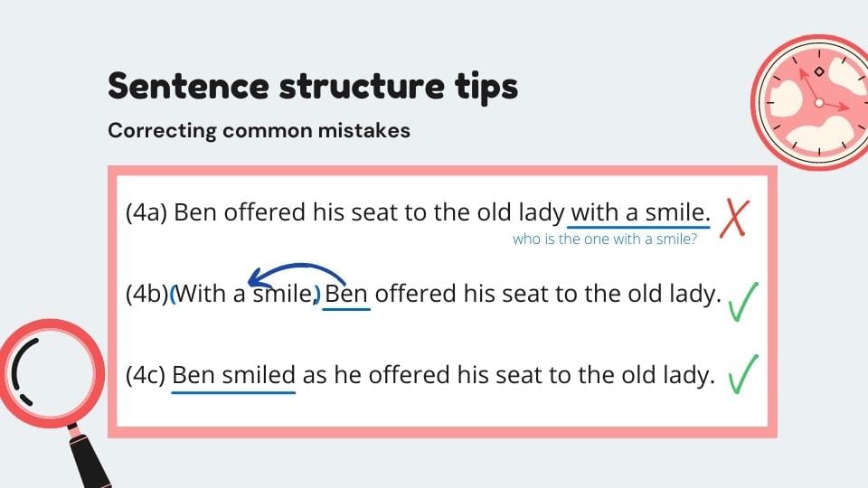Click the blue opening parenthesis before "With"
The width and height of the screenshot is (868, 488).
[175, 294]
